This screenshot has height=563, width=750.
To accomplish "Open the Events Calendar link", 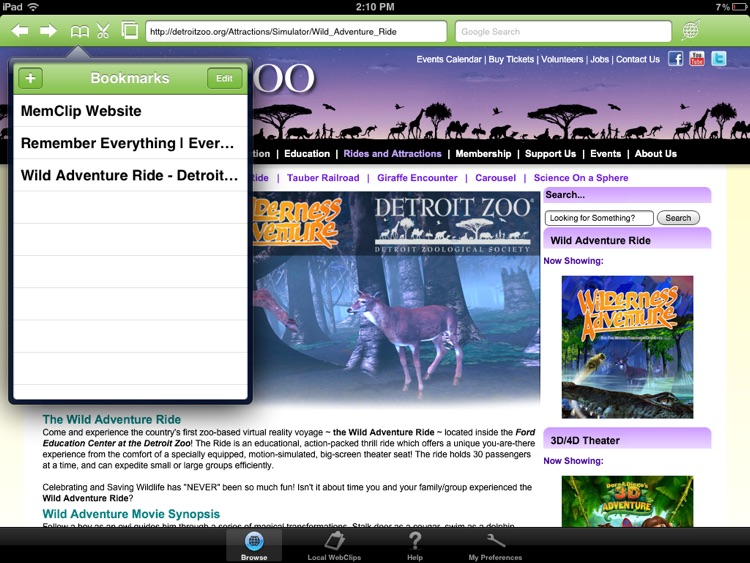I will tap(449, 59).
